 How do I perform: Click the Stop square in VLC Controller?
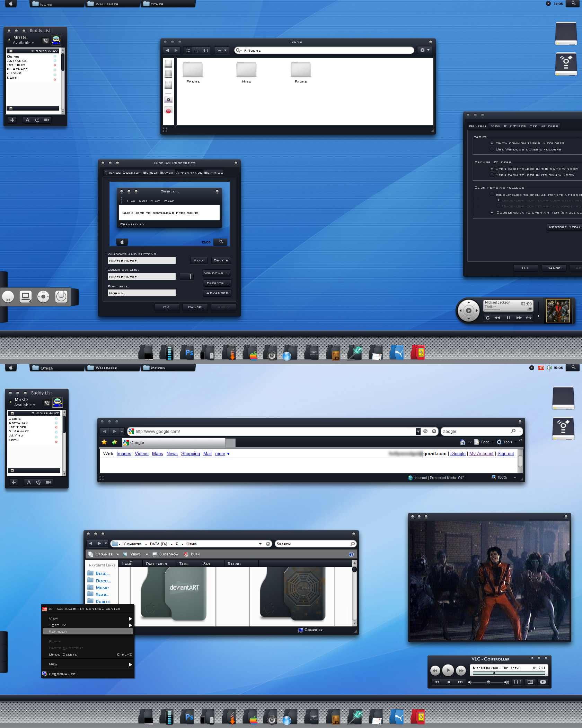click(x=449, y=682)
